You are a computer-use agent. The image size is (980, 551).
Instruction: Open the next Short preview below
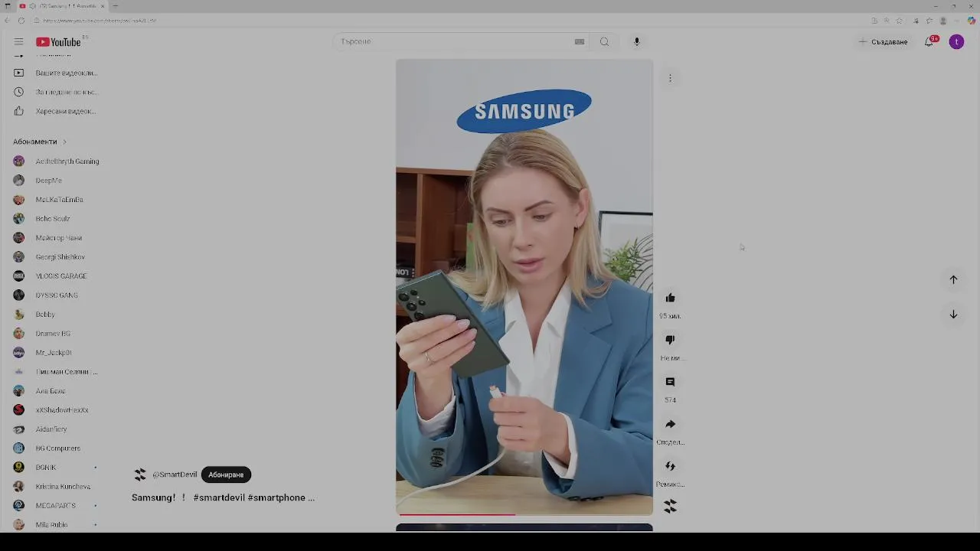tap(524, 528)
